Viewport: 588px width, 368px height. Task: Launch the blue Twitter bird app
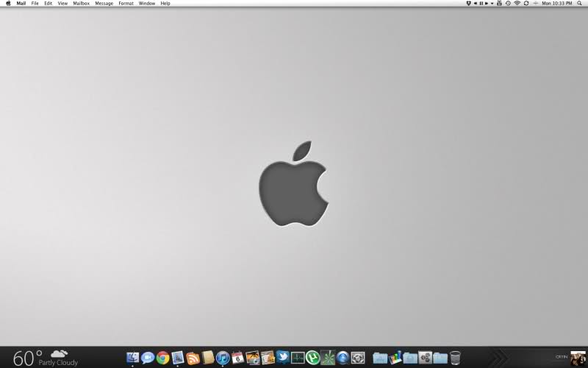point(283,357)
